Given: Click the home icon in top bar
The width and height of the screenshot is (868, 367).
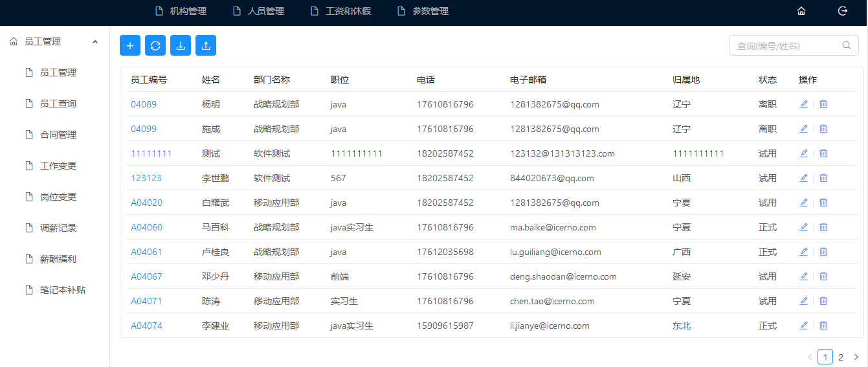Looking at the screenshot, I should click(x=801, y=11).
